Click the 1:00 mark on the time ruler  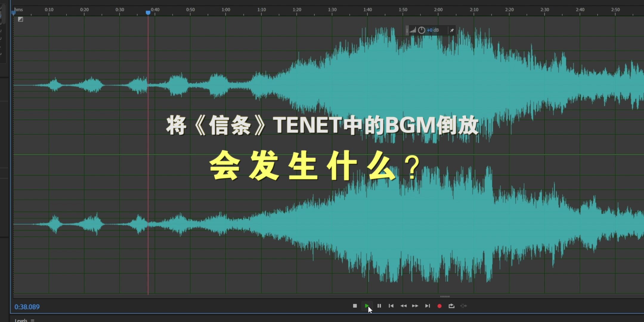tap(226, 10)
